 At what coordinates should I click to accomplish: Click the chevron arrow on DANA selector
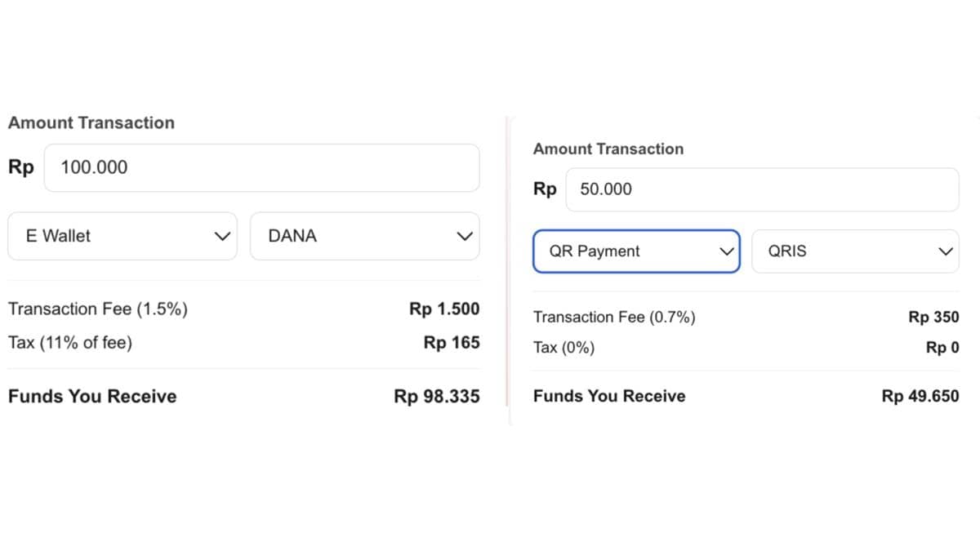click(465, 236)
